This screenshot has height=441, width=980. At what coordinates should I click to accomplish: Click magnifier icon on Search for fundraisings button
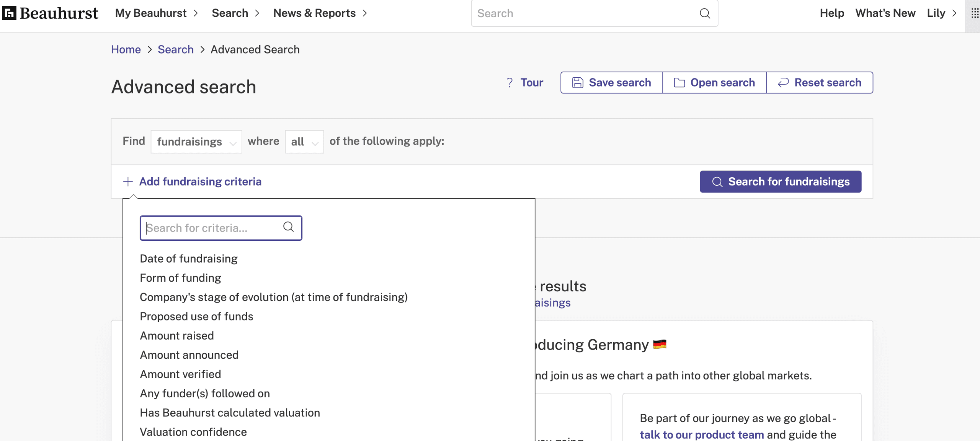point(717,182)
